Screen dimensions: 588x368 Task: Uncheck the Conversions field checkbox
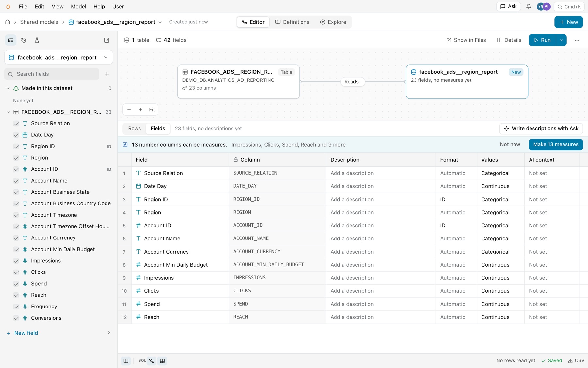(16, 318)
